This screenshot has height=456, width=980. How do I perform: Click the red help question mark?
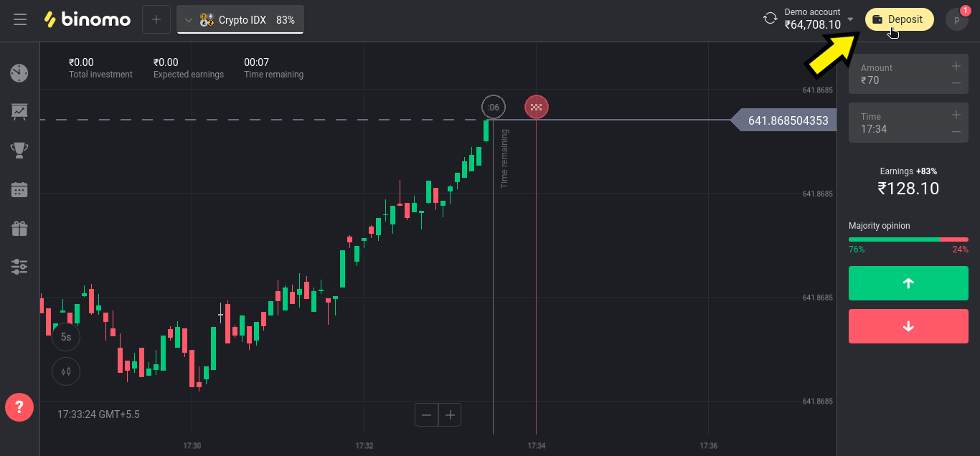19,407
